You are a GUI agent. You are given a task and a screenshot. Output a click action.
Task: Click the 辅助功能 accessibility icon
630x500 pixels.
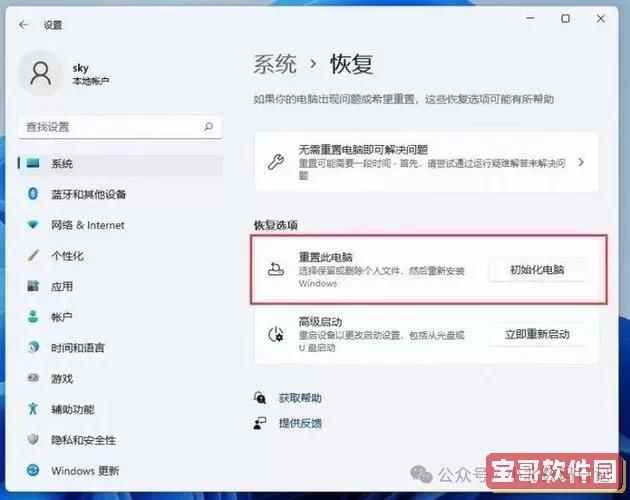pyautogui.click(x=33, y=409)
